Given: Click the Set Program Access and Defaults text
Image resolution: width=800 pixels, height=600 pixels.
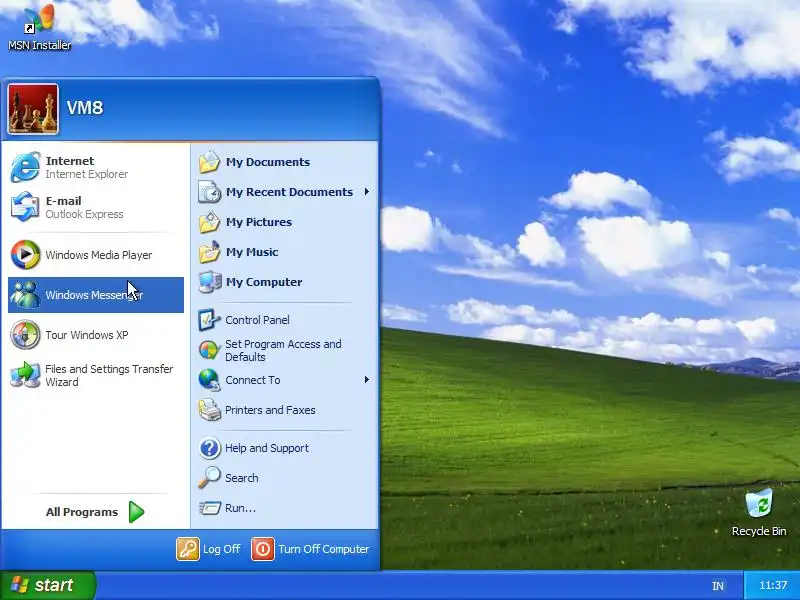Looking at the screenshot, I should pyautogui.click(x=283, y=351).
